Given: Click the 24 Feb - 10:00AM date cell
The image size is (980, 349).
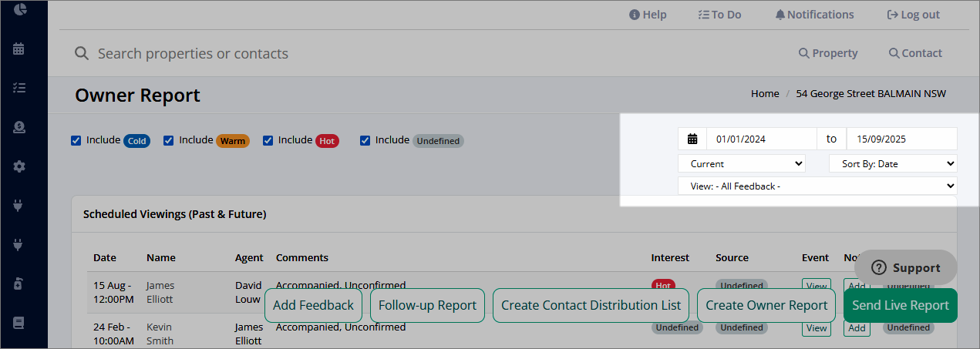Looking at the screenshot, I should (113, 334).
